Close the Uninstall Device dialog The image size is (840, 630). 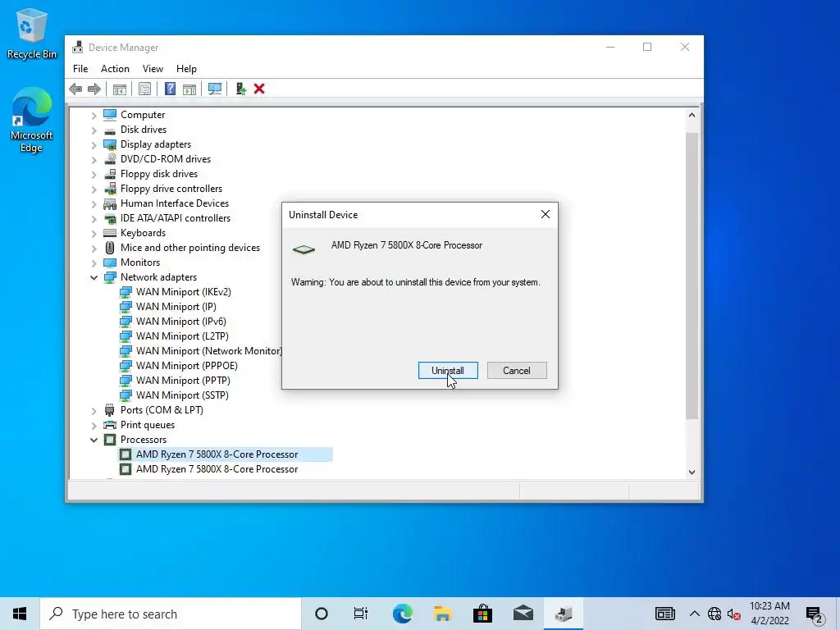click(546, 214)
